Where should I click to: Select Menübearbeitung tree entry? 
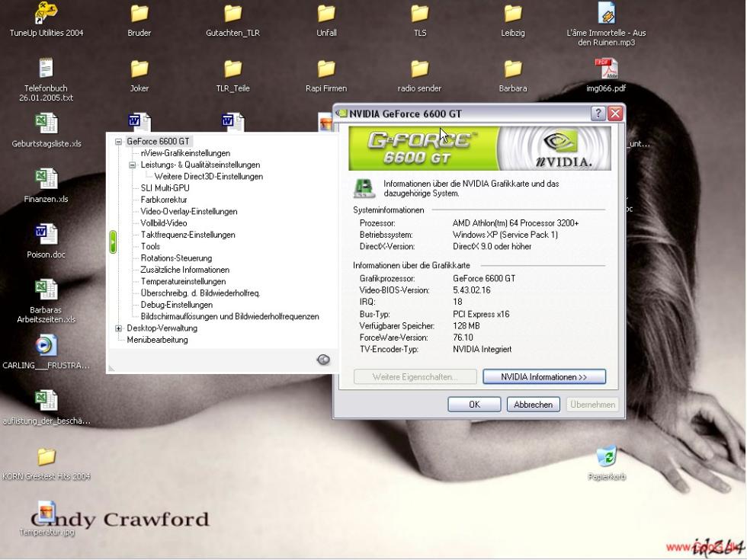point(157,340)
